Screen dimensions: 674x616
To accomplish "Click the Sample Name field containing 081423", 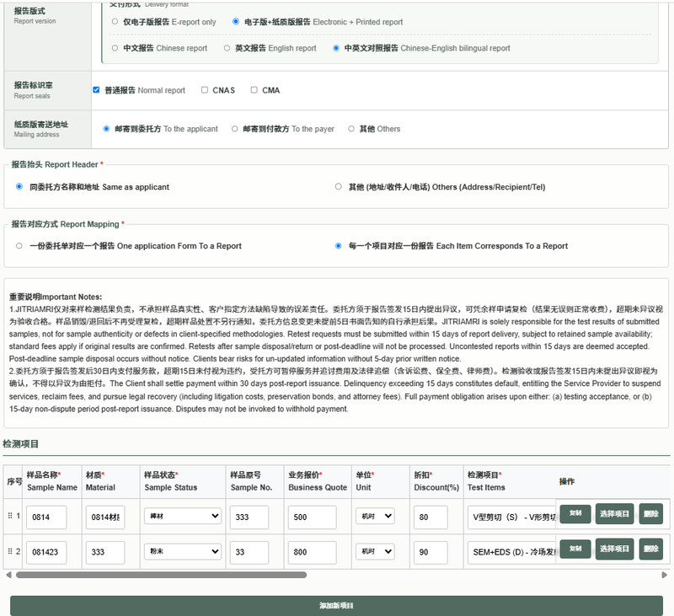I will pyautogui.click(x=46, y=553).
